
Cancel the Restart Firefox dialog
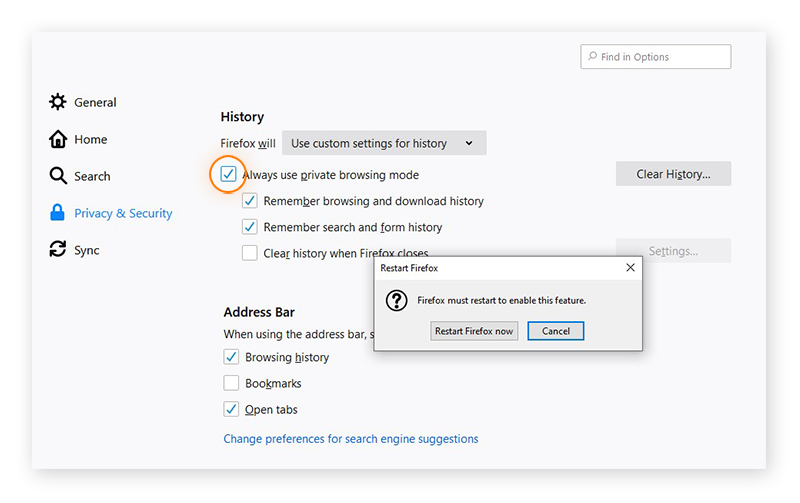[x=556, y=331]
